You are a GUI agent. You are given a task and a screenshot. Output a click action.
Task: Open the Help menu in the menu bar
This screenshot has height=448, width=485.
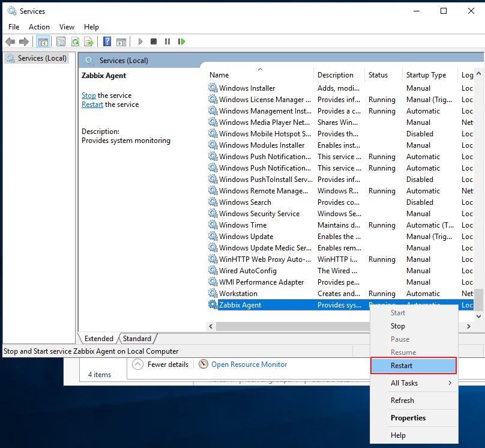(91, 27)
